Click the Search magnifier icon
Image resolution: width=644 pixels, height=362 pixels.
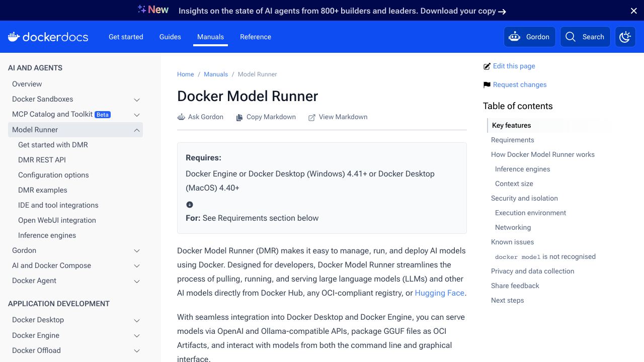click(x=571, y=37)
